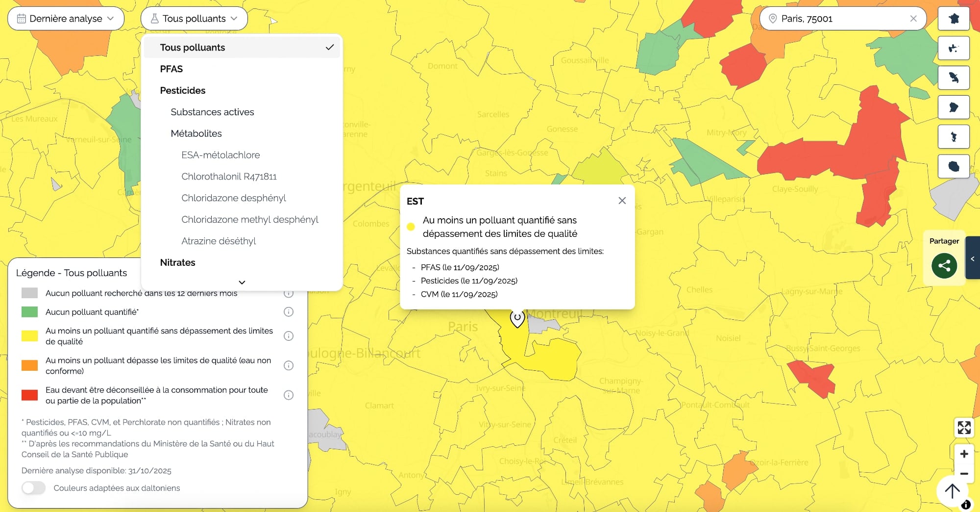Select PFAS in the pollutant menu
Viewport: 980px width, 512px height.
click(171, 69)
